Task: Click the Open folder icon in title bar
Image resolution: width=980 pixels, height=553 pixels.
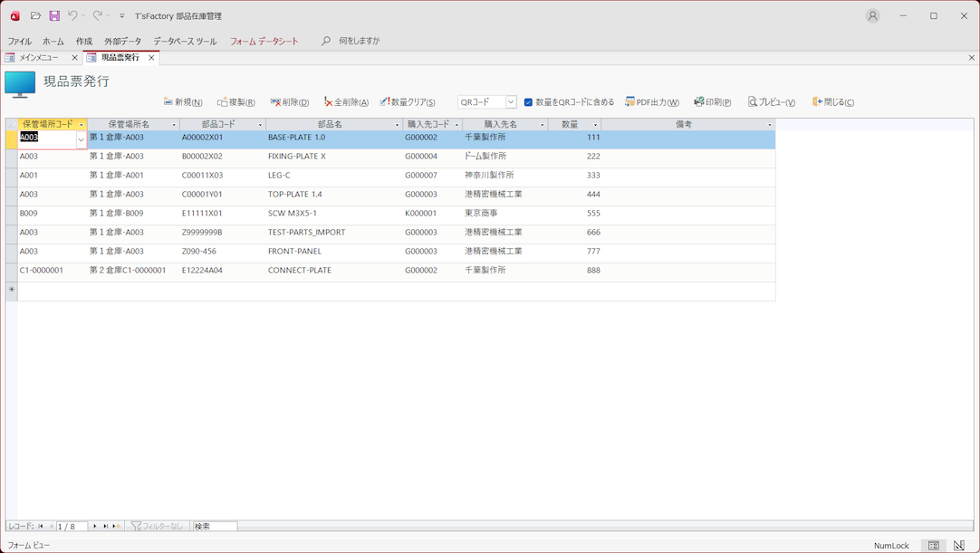Action: click(35, 16)
